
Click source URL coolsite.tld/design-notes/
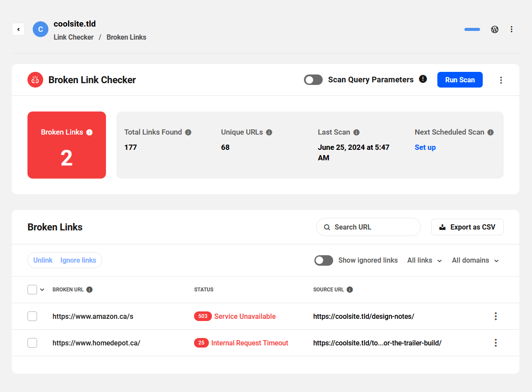364,317
